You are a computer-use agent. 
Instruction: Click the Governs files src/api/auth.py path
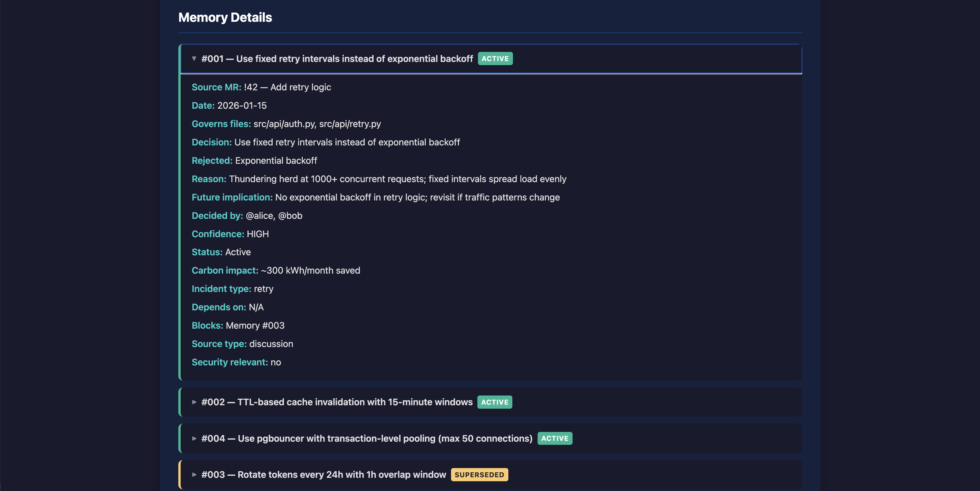click(284, 124)
